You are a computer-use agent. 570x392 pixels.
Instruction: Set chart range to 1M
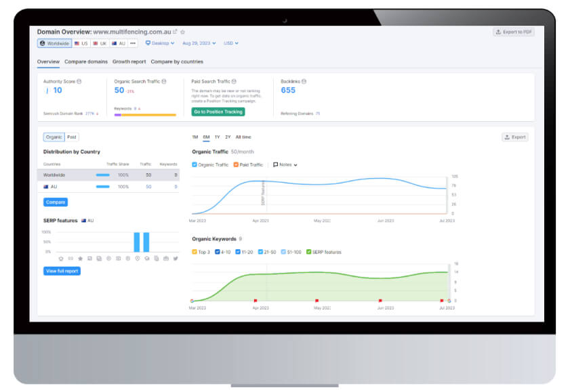(x=195, y=137)
